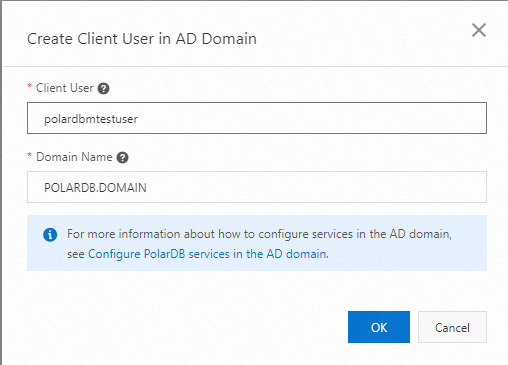Focus the Domain Name input field
508x365 pixels.
pyautogui.click(x=257, y=187)
